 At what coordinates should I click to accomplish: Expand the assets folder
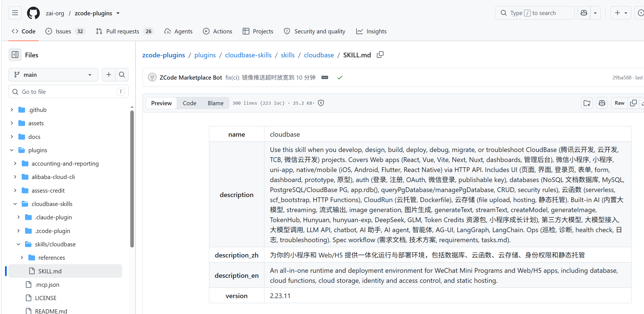tap(12, 123)
